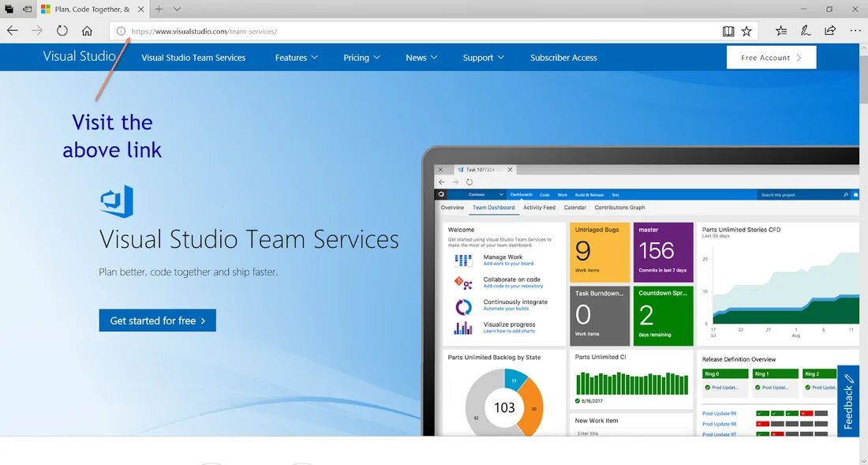
Task: Expand the Support dropdown menu
Action: pos(483,58)
